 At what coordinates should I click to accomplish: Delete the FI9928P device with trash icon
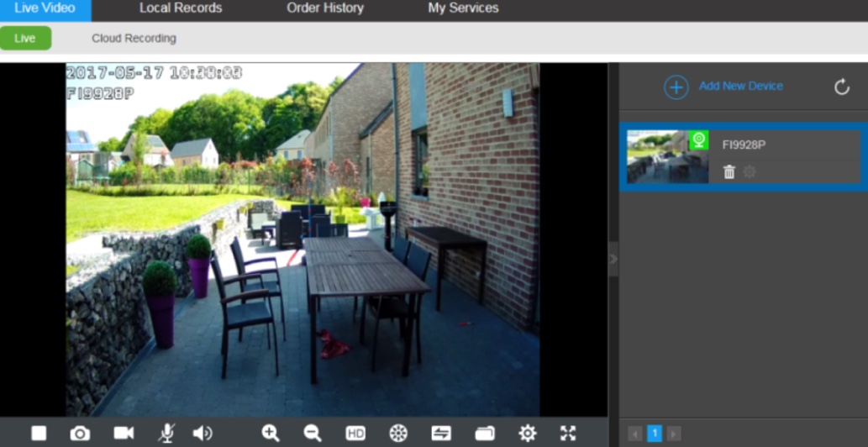[729, 171]
